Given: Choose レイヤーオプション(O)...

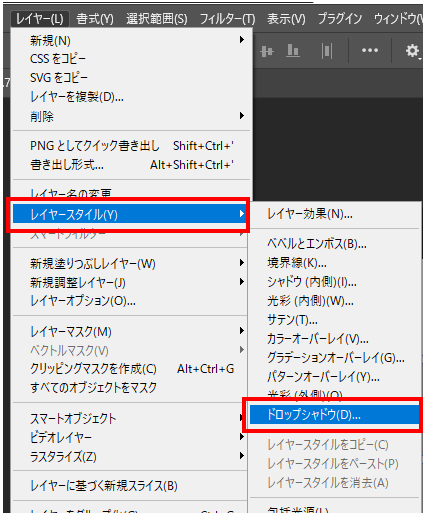Looking at the screenshot, I should click(x=130, y=301).
